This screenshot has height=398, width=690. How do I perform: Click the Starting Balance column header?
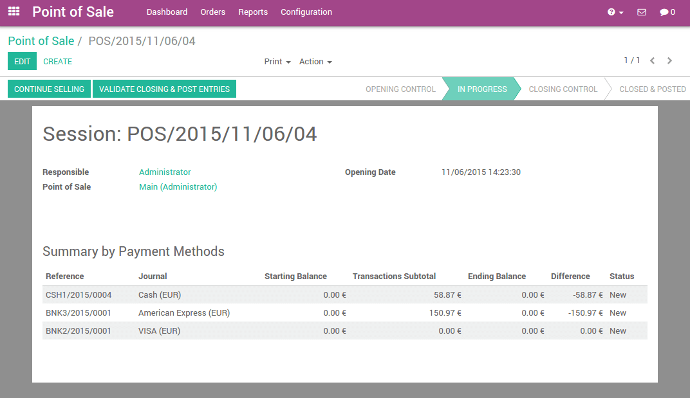pyautogui.click(x=295, y=276)
